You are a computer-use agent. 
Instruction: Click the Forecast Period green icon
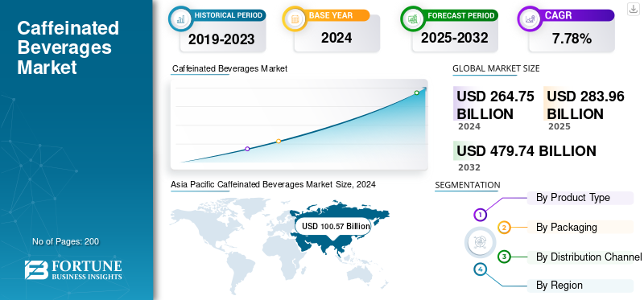(413, 18)
